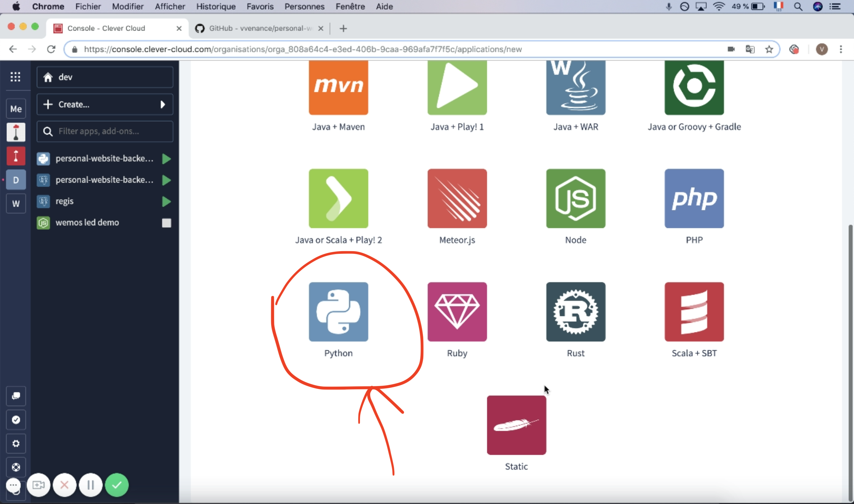Click the wemos led demo stopped indicator
This screenshot has height=504, width=854.
point(166,223)
